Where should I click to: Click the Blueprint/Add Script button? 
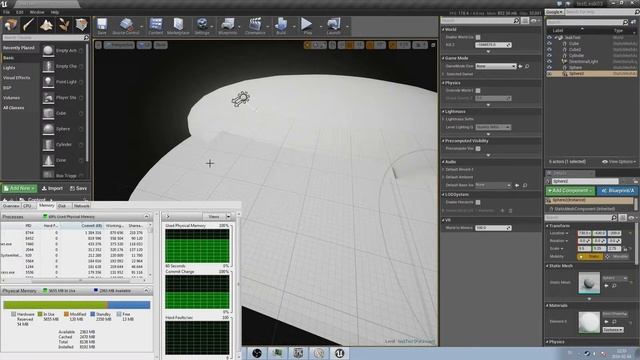click(x=617, y=191)
